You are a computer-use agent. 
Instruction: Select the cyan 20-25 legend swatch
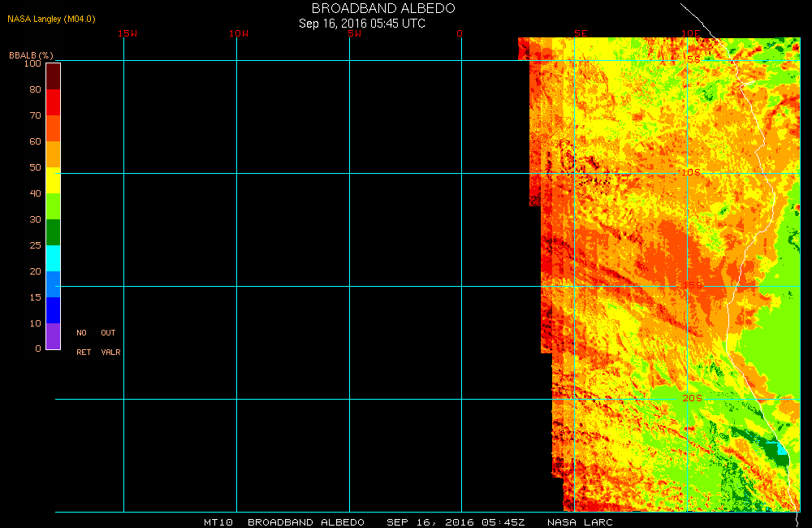(x=53, y=258)
